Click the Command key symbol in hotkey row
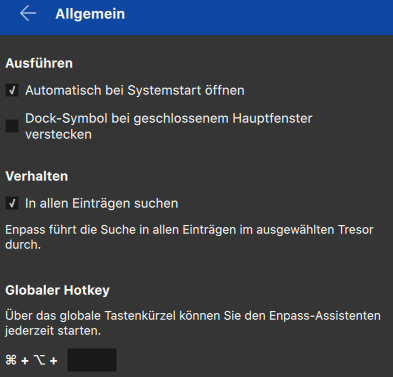This screenshot has width=393, height=377. (x=11, y=360)
